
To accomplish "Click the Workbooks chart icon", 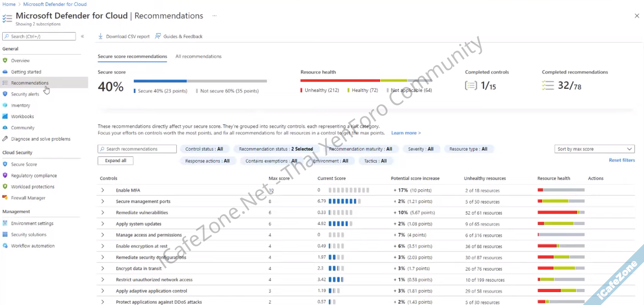I will coord(5,116).
